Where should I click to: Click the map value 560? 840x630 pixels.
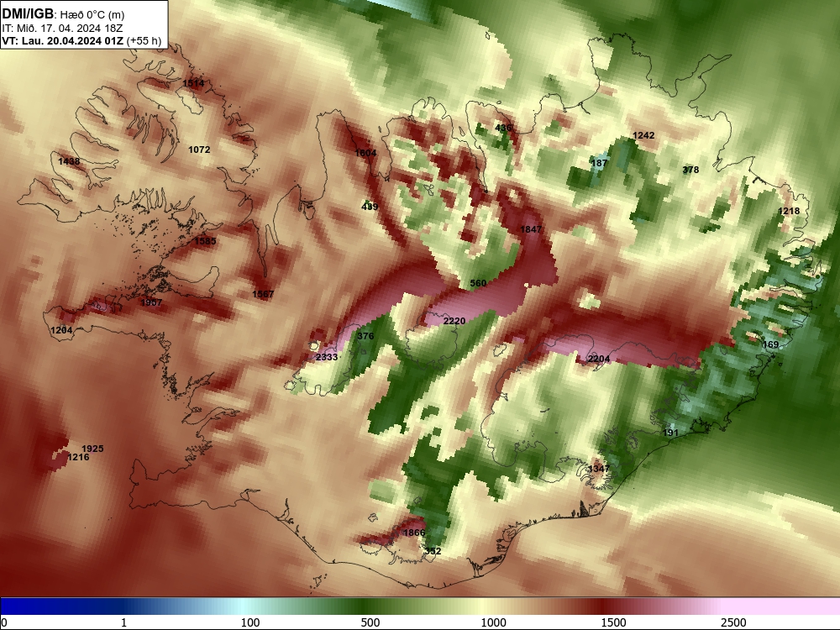(x=479, y=283)
